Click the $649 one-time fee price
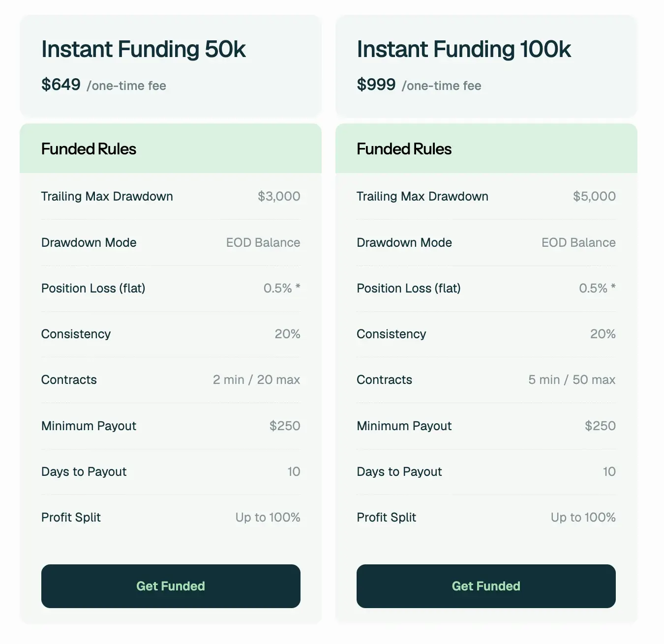 (x=61, y=85)
